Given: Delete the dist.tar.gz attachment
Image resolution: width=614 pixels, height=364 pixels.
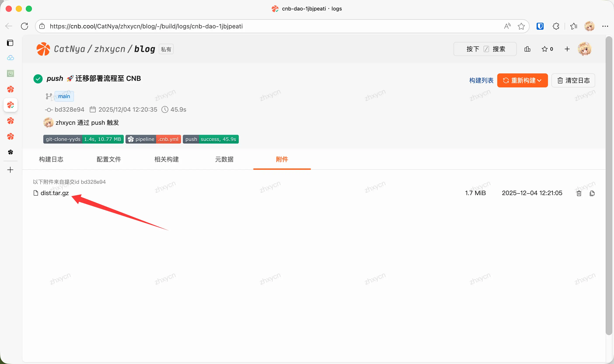Looking at the screenshot, I should point(579,193).
